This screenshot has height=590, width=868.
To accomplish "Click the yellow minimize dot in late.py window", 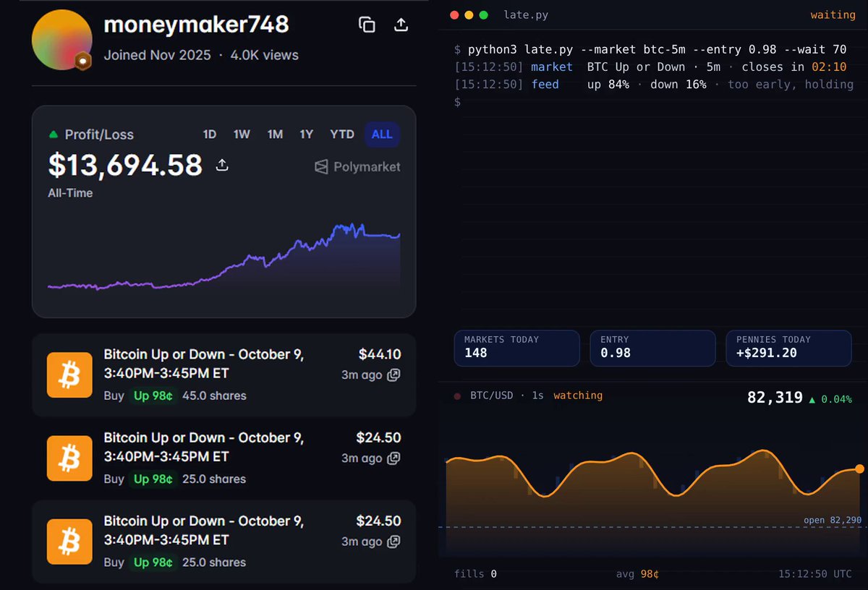I will [469, 14].
